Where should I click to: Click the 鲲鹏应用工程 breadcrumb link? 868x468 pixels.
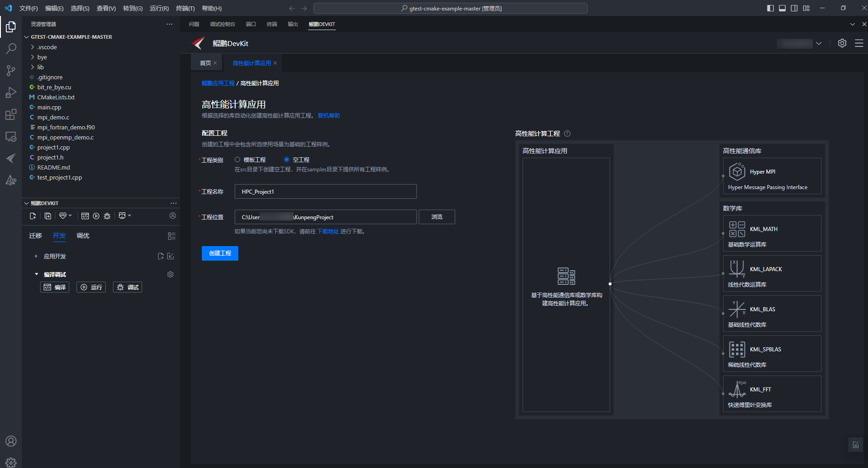[218, 83]
